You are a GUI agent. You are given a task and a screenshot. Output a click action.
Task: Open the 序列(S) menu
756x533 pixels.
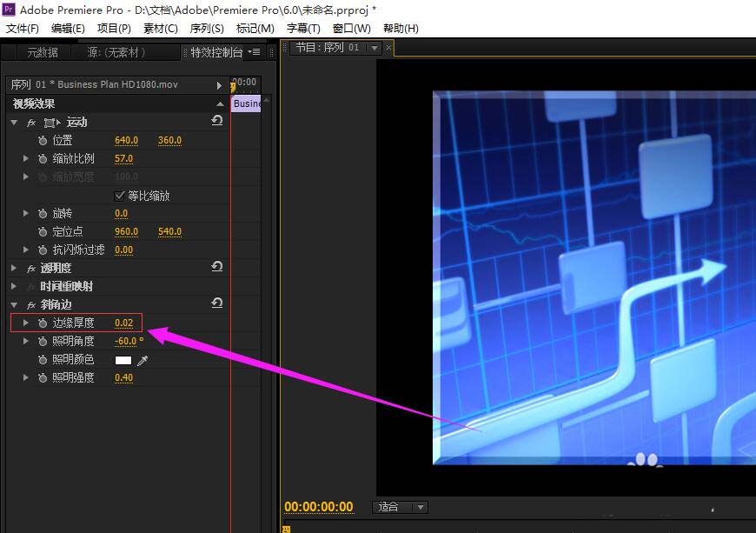click(206, 29)
